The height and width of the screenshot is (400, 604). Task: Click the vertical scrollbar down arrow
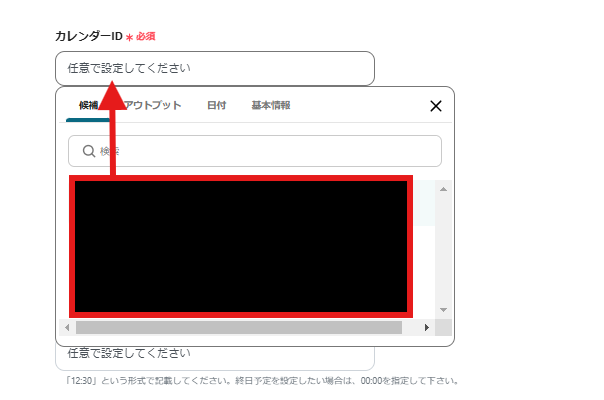click(443, 310)
